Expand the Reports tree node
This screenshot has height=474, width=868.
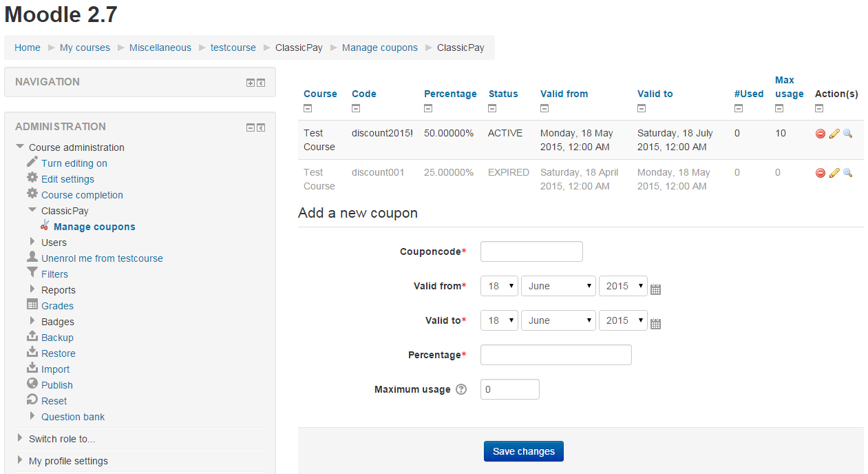click(32, 289)
